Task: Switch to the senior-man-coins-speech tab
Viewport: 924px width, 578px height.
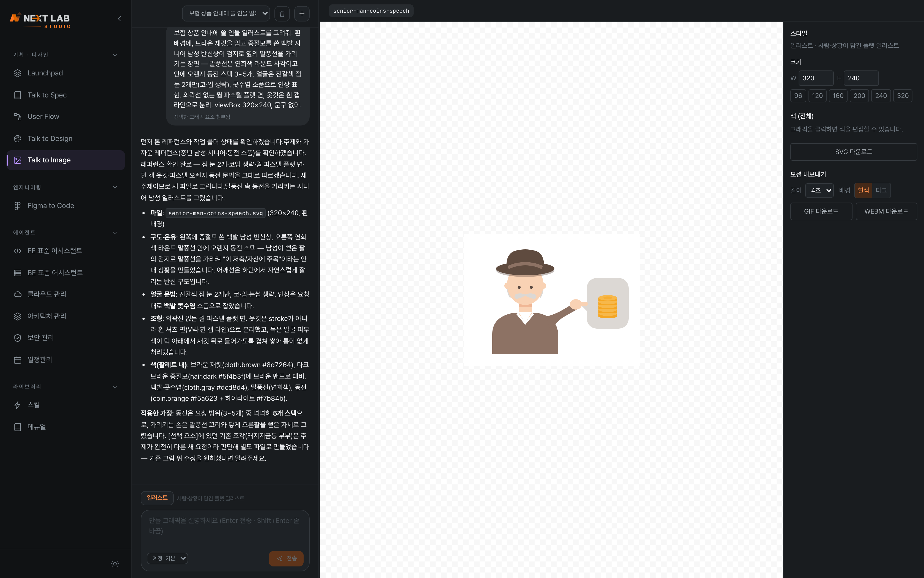Action: pyautogui.click(x=371, y=11)
